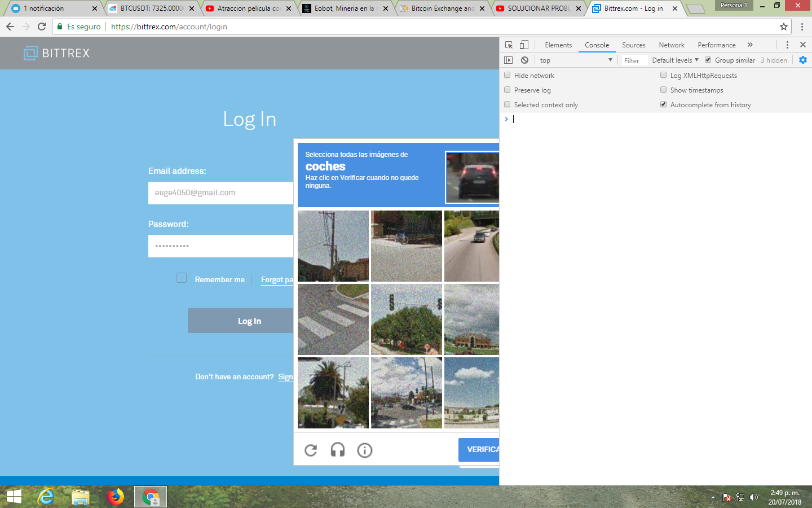812x508 pixels.
Task: Open the captcha help info
Action: click(x=365, y=450)
